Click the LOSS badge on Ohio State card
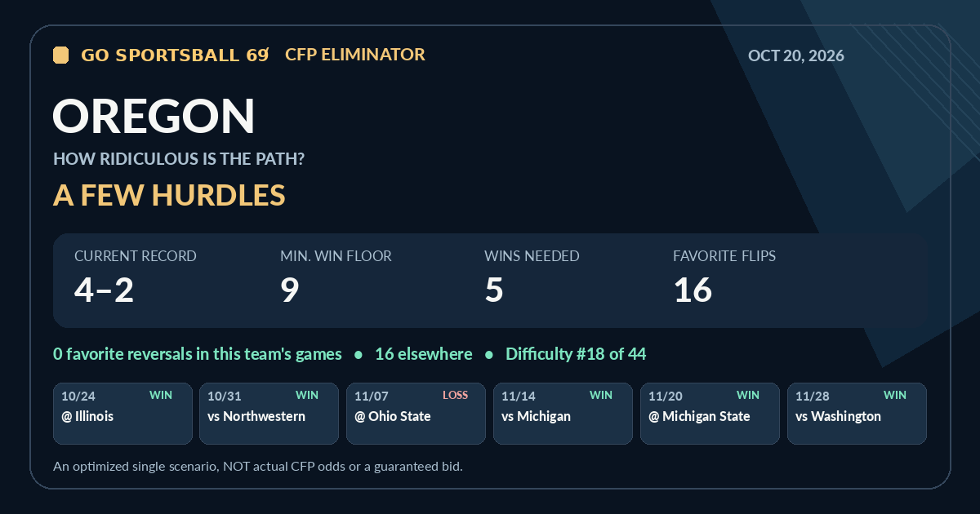This screenshot has width=980, height=514. tap(456, 395)
